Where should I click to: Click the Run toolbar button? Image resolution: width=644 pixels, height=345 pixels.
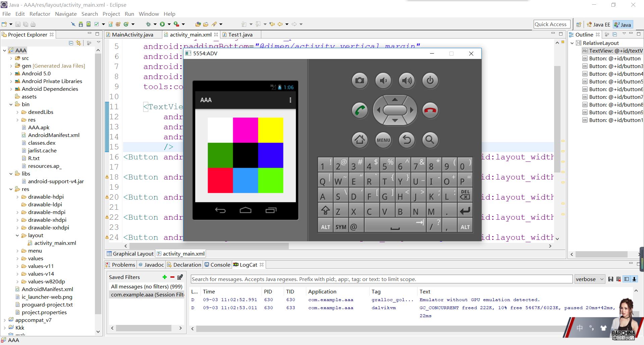[162, 24]
